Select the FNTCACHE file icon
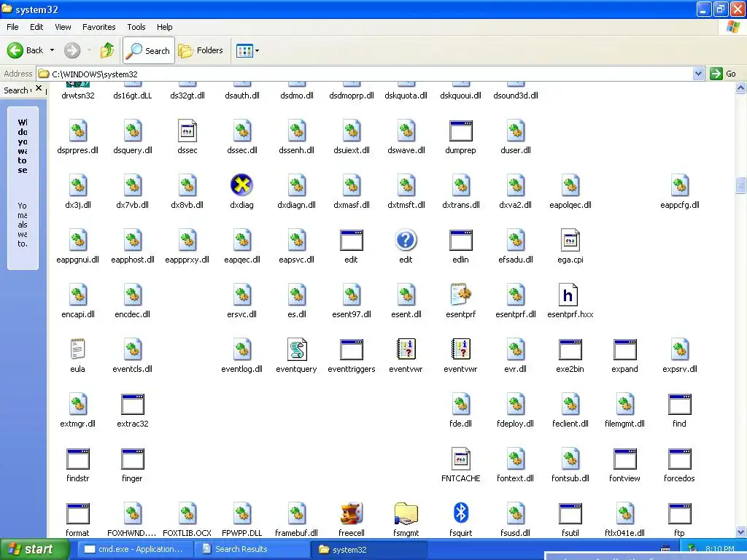Screen dimensions: 747x560 461,459
